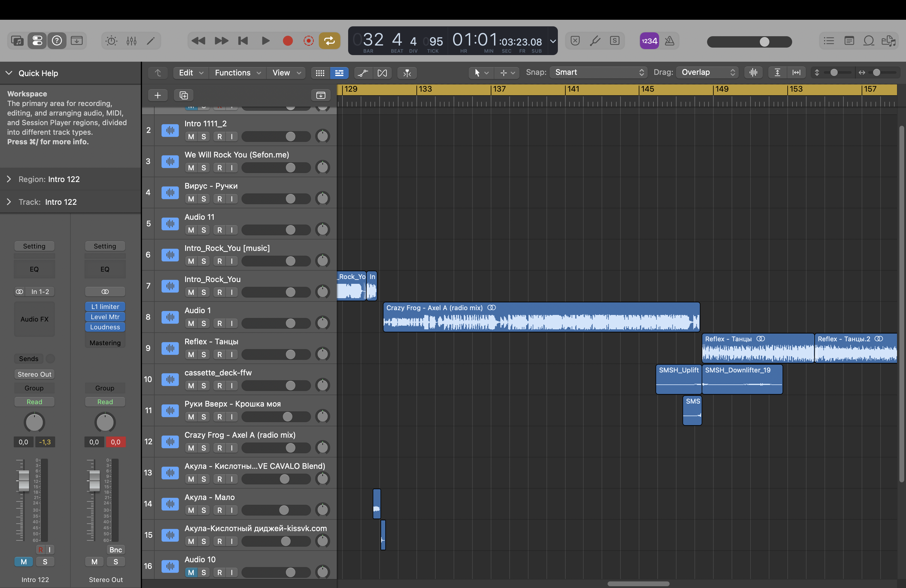Expand the Track: Intro 122 section

coord(9,202)
